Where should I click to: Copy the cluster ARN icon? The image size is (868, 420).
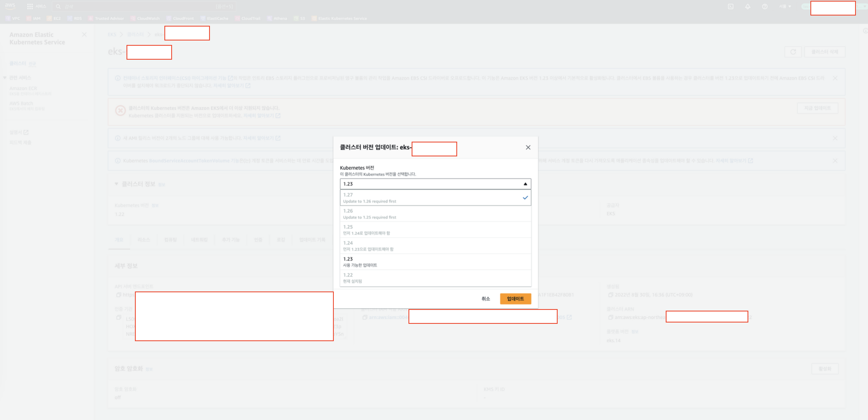pos(610,317)
